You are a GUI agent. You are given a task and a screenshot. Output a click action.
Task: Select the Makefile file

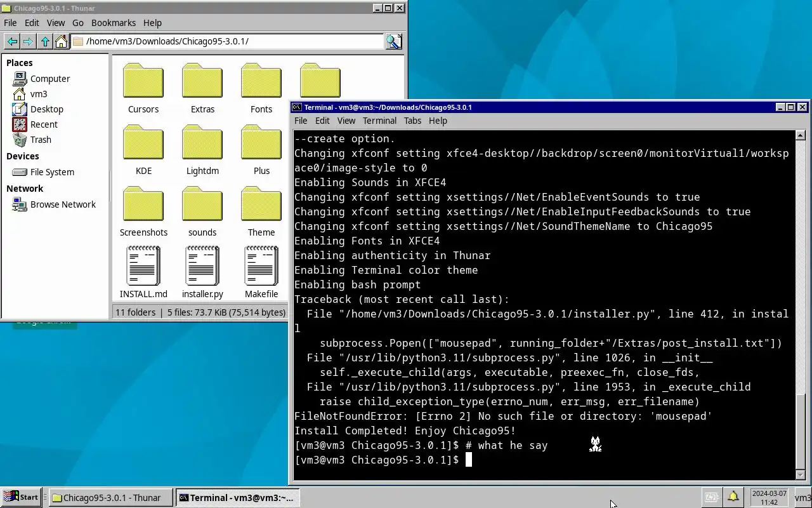pyautogui.click(x=261, y=273)
